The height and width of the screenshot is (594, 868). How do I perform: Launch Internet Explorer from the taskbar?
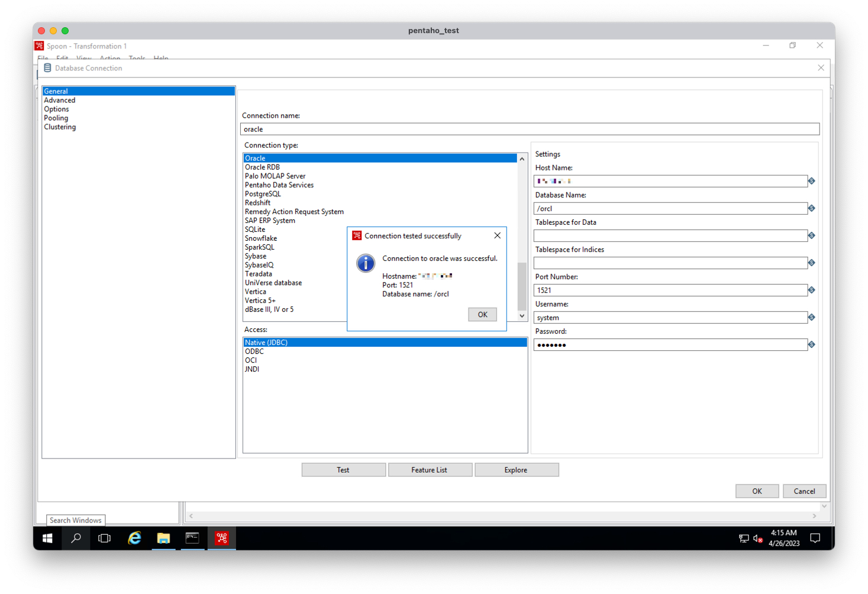(134, 538)
